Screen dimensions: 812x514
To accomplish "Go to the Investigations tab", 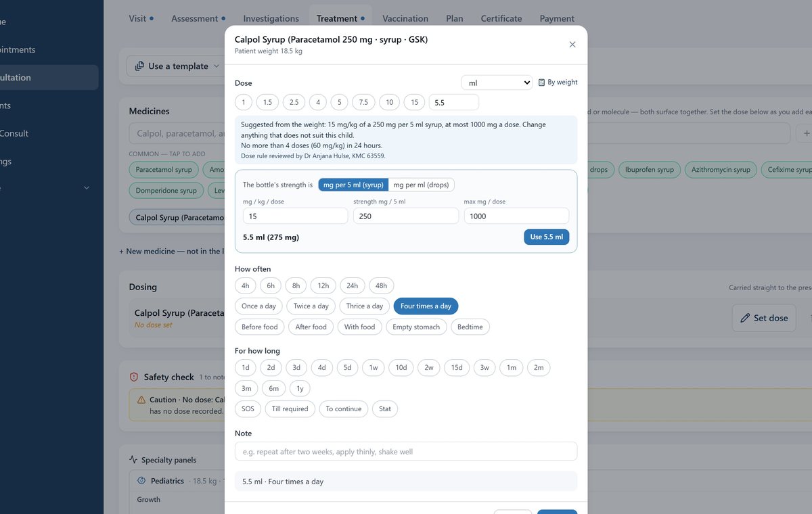I will (271, 18).
